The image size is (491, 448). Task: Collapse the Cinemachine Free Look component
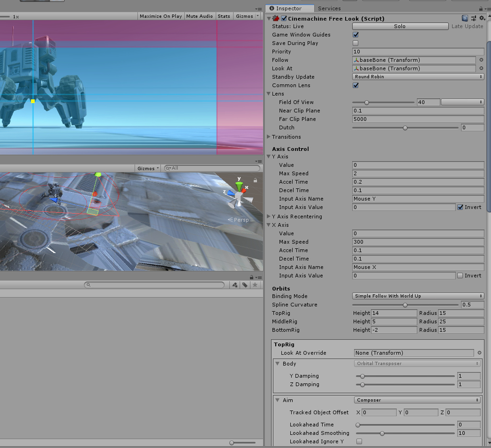click(269, 19)
